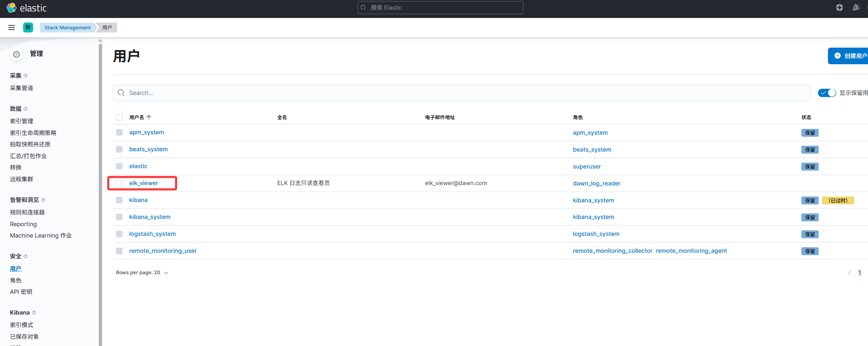Click help icon next to 采集
Image resolution: width=868 pixels, height=346 pixels.
pyautogui.click(x=26, y=76)
